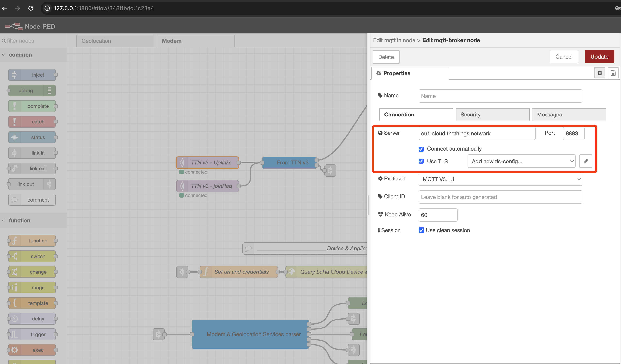Disable Use clean session
This screenshot has width=621, height=364.
pos(421,230)
